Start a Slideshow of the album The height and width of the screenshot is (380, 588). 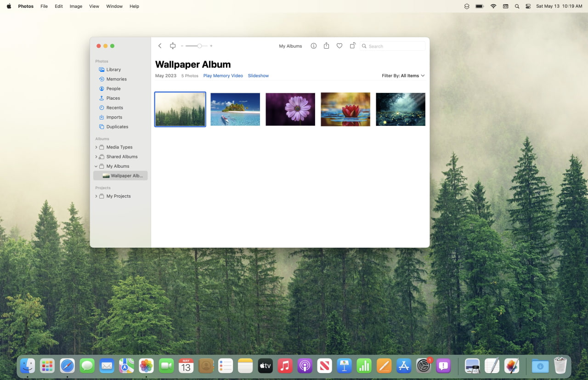(x=258, y=75)
